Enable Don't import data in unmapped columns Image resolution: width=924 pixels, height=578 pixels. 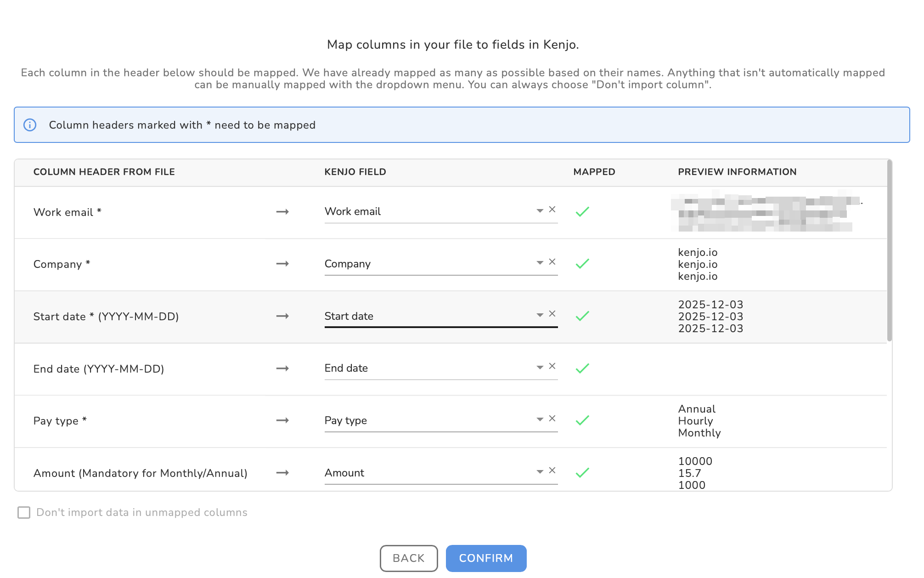click(x=24, y=512)
